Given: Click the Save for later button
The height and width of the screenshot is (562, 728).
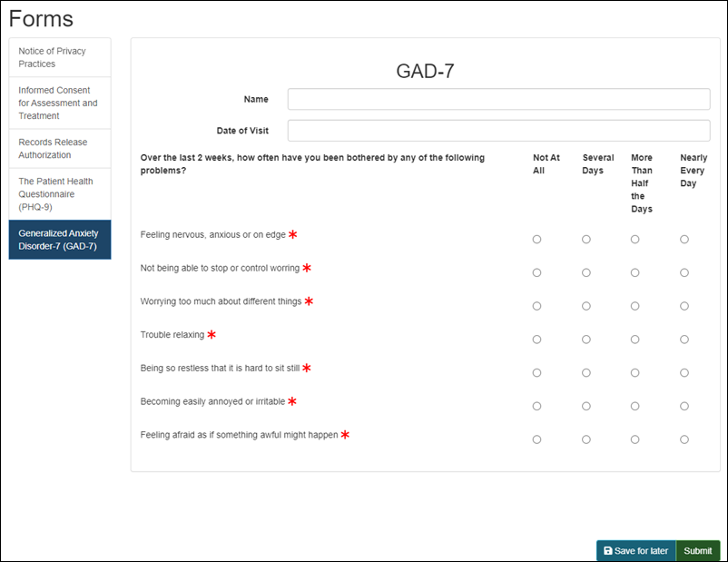Looking at the screenshot, I should 635,551.
